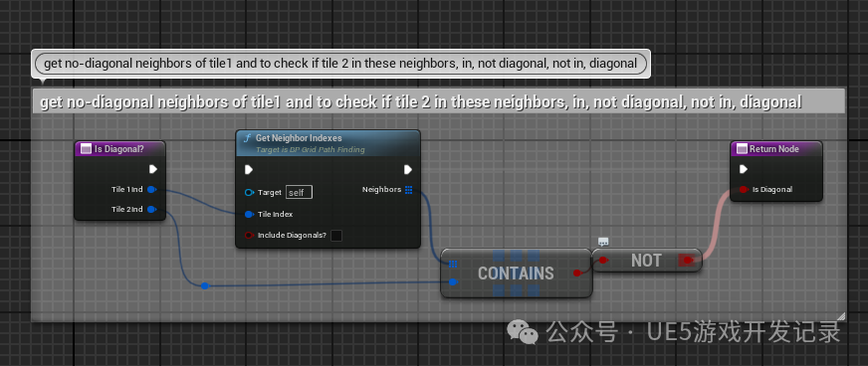Click the Return Node title icon
Screen dimensions: 868x366
(741, 149)
